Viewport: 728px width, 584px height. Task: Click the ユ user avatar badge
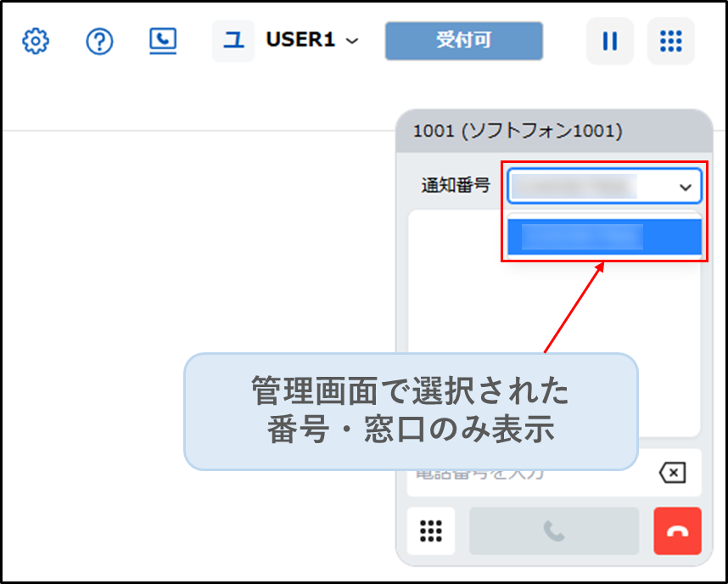click(x=232, y=41)
